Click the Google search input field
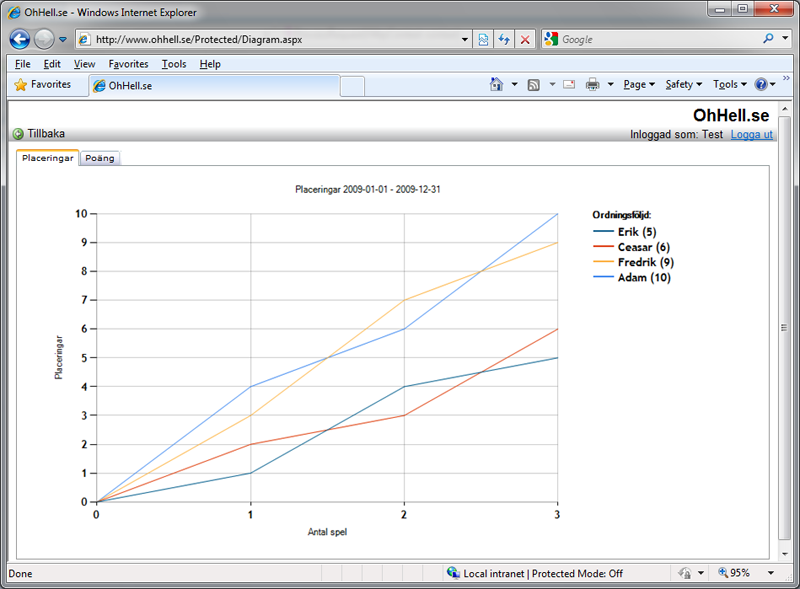This screenshot has width=800, height=589. (x=655, y=40)
